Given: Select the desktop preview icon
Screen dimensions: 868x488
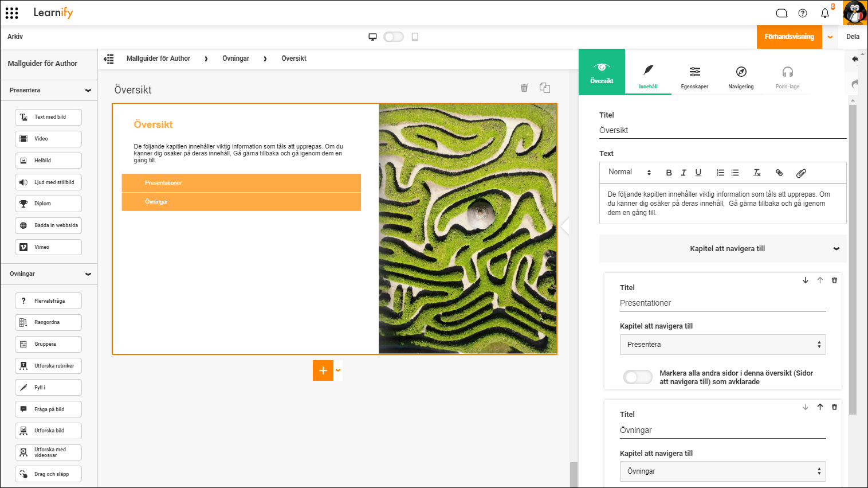Looking at the screenshot, I should (372, 37).
